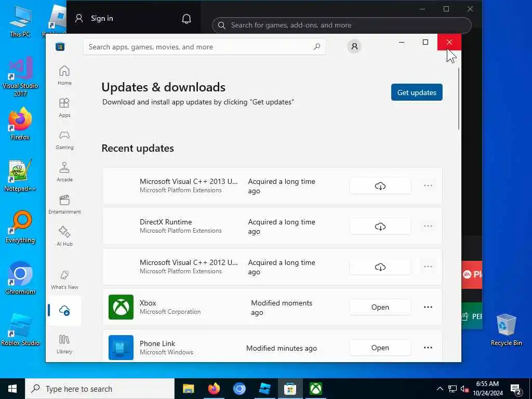The image size is (532, 399).
Task: Click the Microsoft Store logo icon
Action: tap(60, 46)
